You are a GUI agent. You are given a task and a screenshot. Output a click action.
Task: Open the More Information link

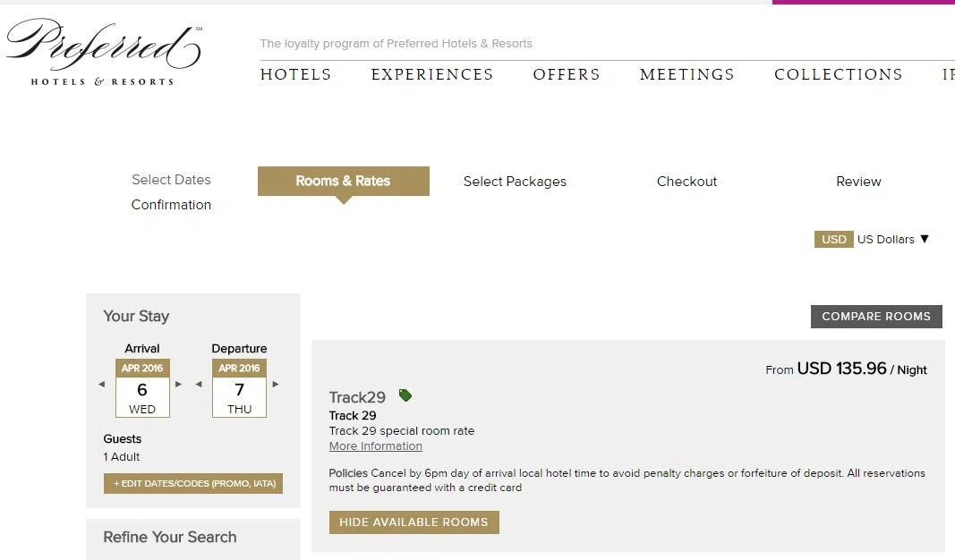[x=376, y=446]
